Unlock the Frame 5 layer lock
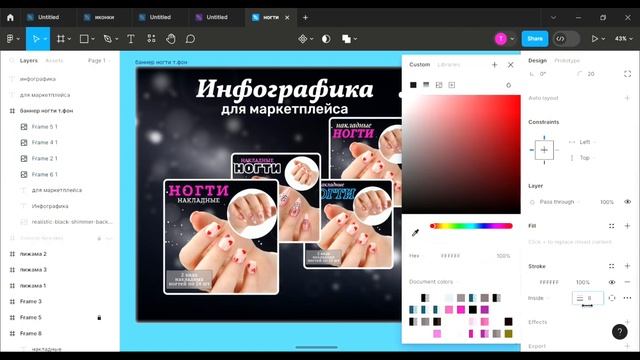 (x=99, y=318)
